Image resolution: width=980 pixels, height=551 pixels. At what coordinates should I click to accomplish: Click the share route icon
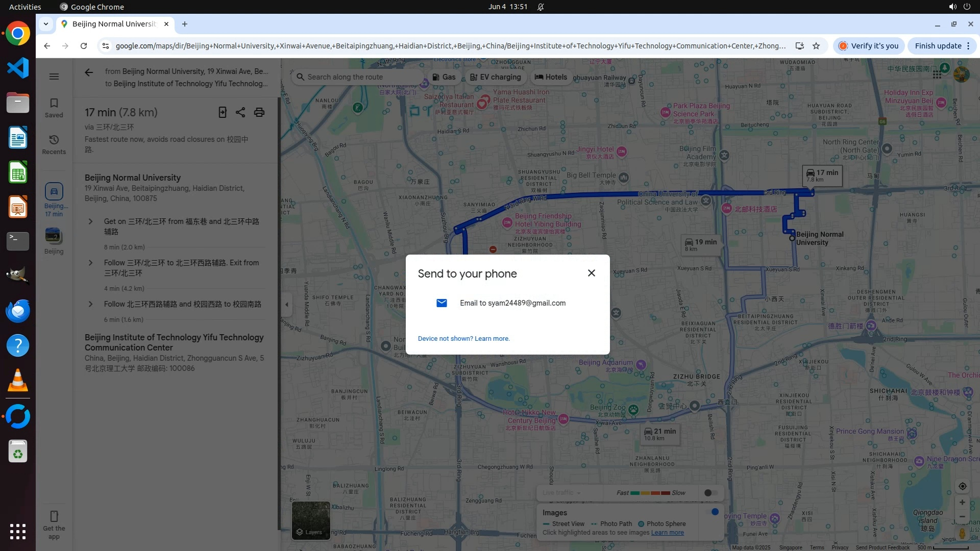pos(240,112)
